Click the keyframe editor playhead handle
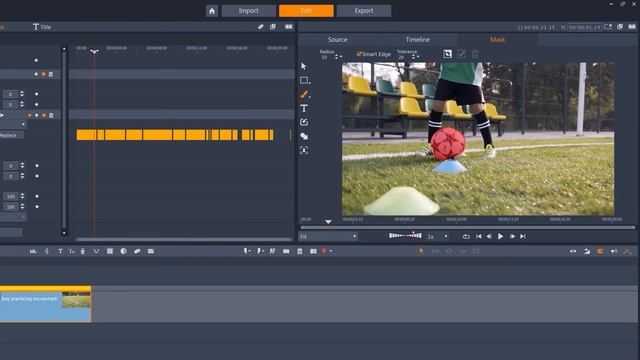This screenshot has width=640, height=360. [x=94, y=51]
